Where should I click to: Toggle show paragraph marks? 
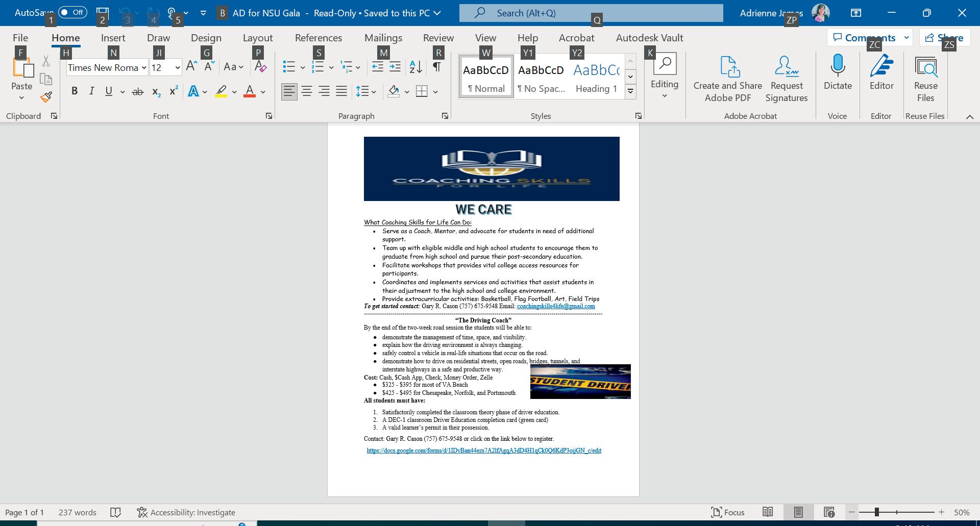coord(437,67)
